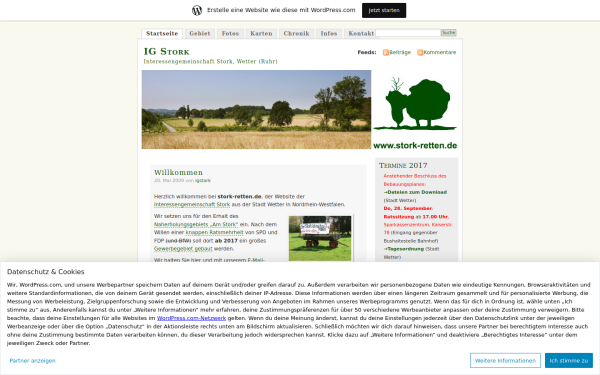Click the date text Do, 28. September

(408, 209)
